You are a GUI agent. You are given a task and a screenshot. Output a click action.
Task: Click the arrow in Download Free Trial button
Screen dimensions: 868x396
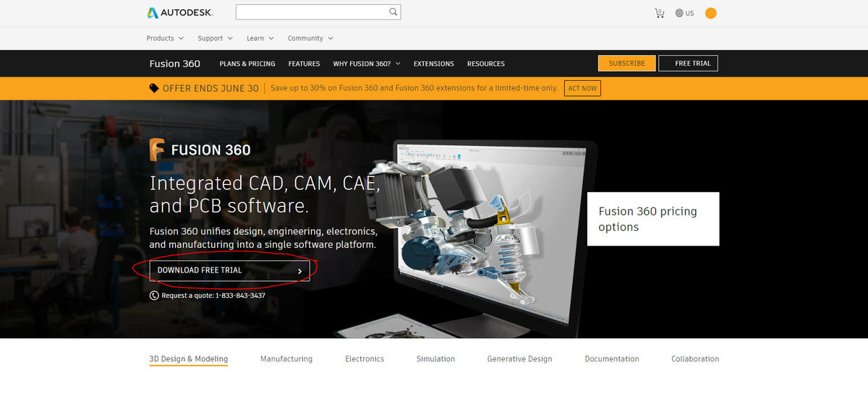[x=299, y=271]
